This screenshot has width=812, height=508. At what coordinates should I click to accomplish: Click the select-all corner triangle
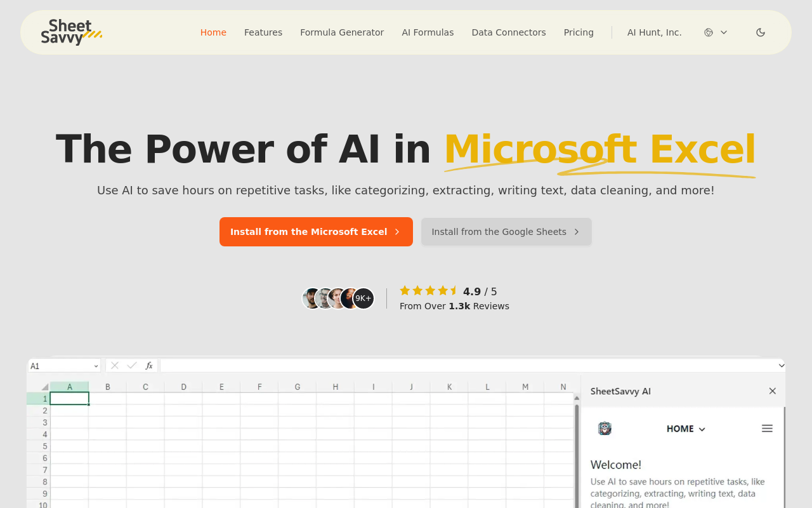(44, 387)
